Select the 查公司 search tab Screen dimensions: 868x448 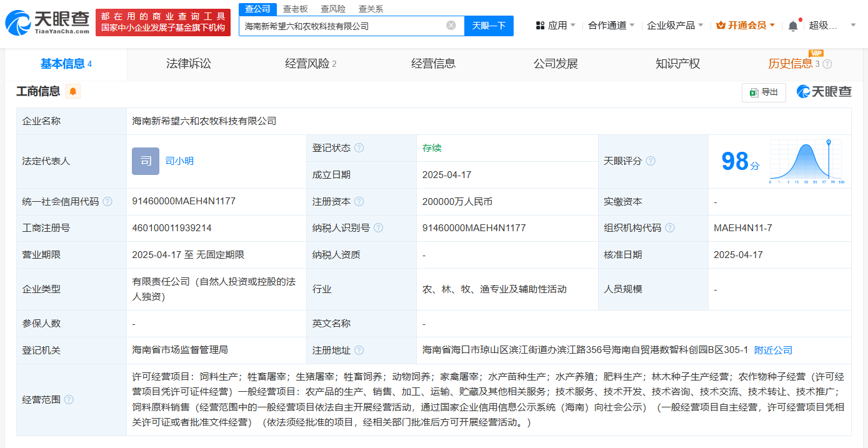[x=258, y=9]
